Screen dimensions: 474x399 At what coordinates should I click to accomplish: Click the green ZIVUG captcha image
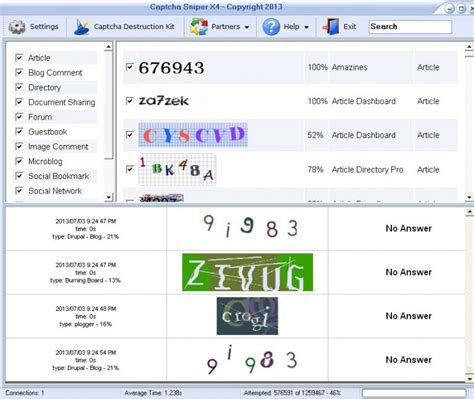click(x=247, y=272)
